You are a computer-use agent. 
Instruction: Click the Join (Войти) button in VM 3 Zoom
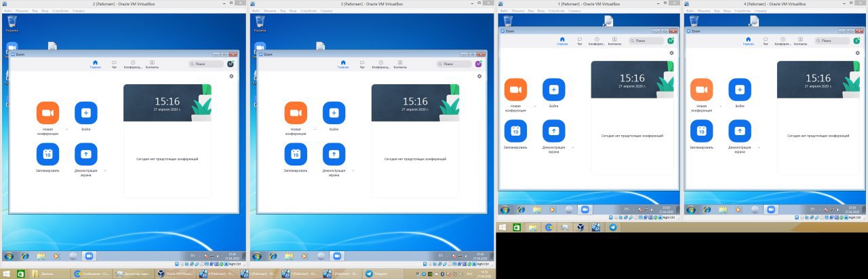(x=334, y=113)
